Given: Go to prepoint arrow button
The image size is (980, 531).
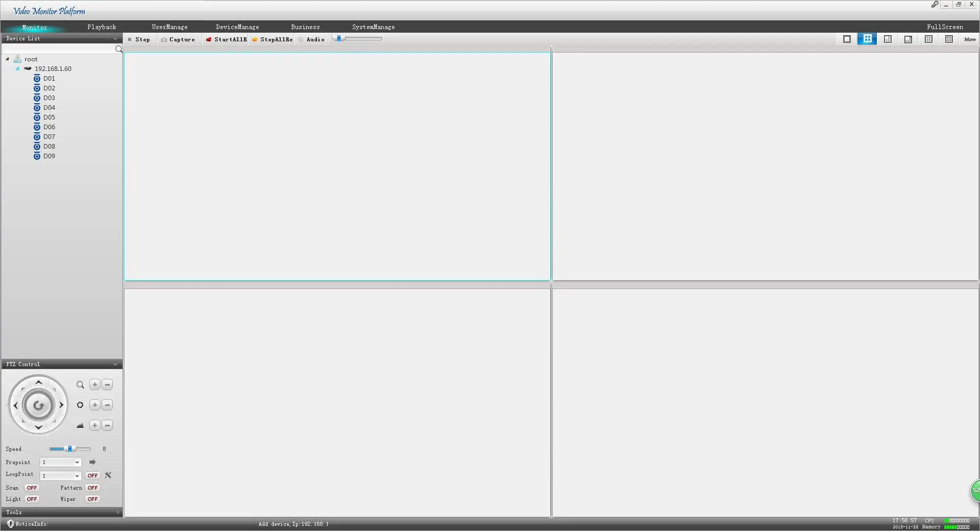Looking at the screenshot, I should 92,462.
